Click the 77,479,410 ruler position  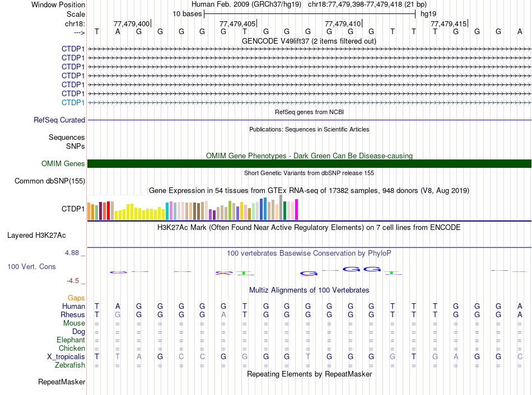point(343,24)
